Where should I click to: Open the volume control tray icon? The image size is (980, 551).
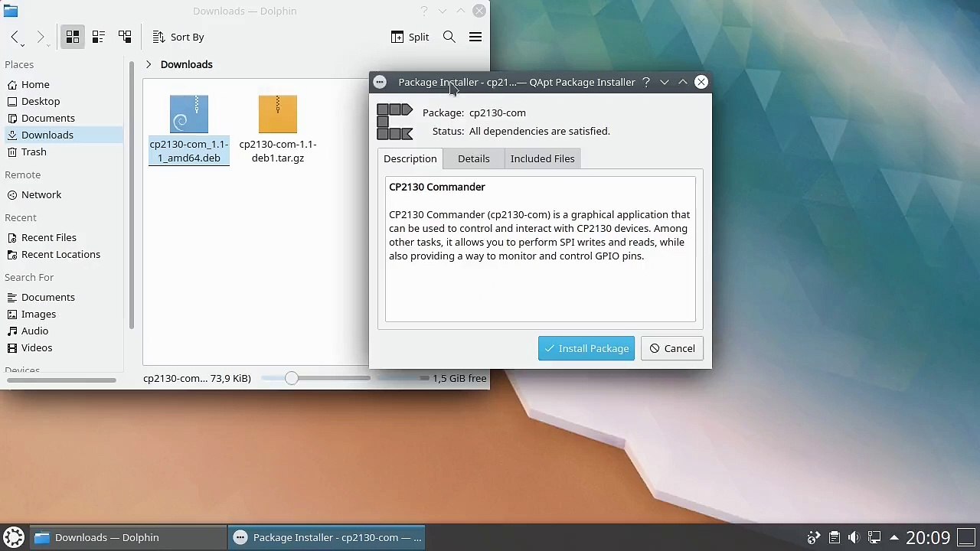point(854,537)
